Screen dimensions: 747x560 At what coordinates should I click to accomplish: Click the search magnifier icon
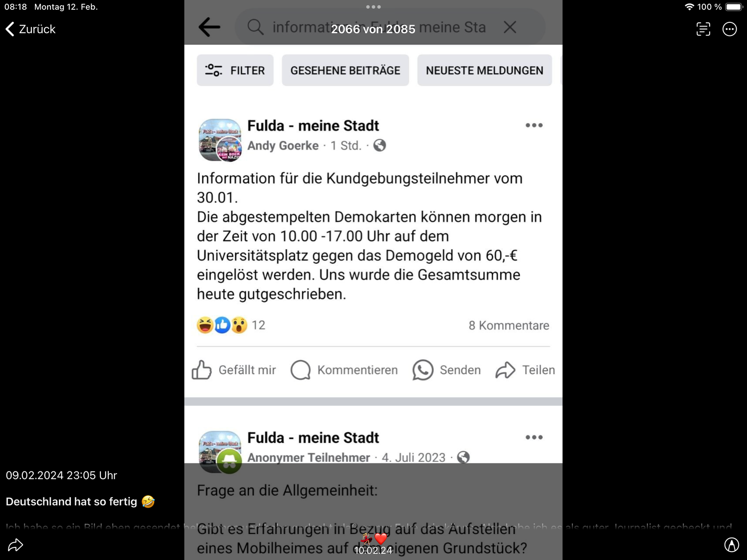tap(255, 27)
